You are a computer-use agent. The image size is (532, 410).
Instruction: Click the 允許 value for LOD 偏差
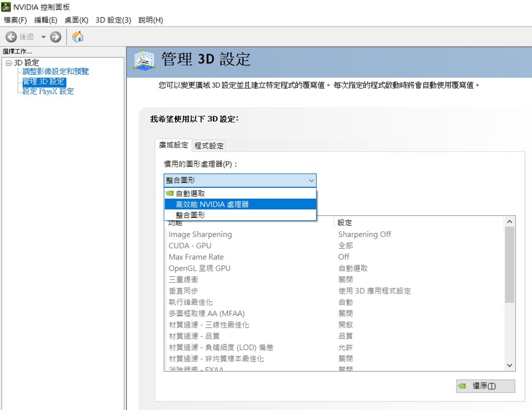pyautogui.click(x=346, y=347)
